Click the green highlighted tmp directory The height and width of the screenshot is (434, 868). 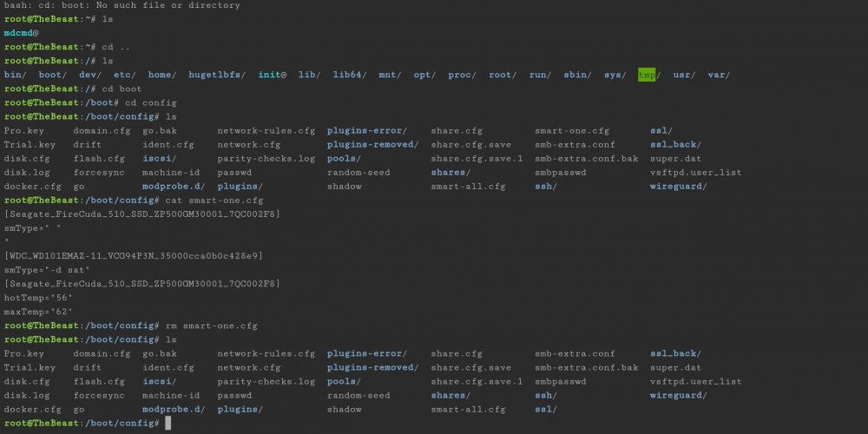[647, 75]
